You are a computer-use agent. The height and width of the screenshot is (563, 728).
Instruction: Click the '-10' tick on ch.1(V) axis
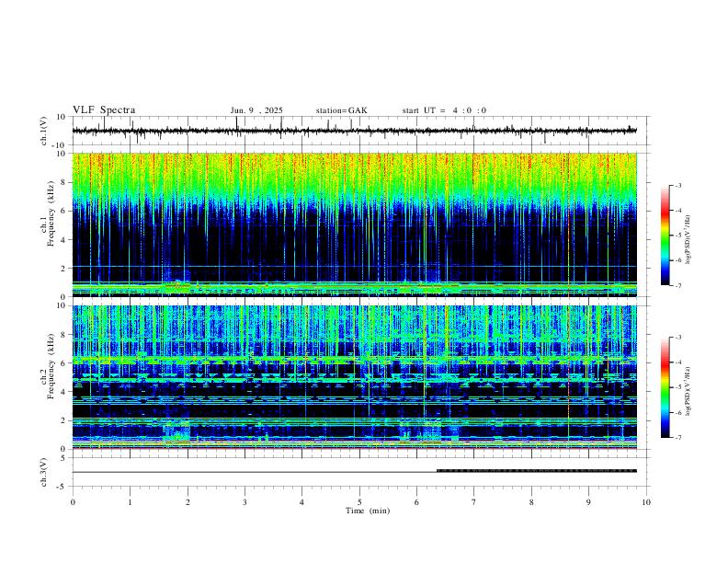coord(60,145)
